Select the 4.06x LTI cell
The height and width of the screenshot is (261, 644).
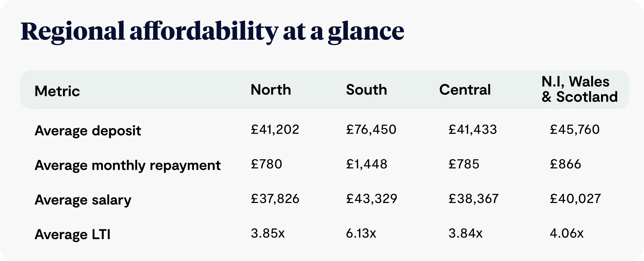pos(567,233)
